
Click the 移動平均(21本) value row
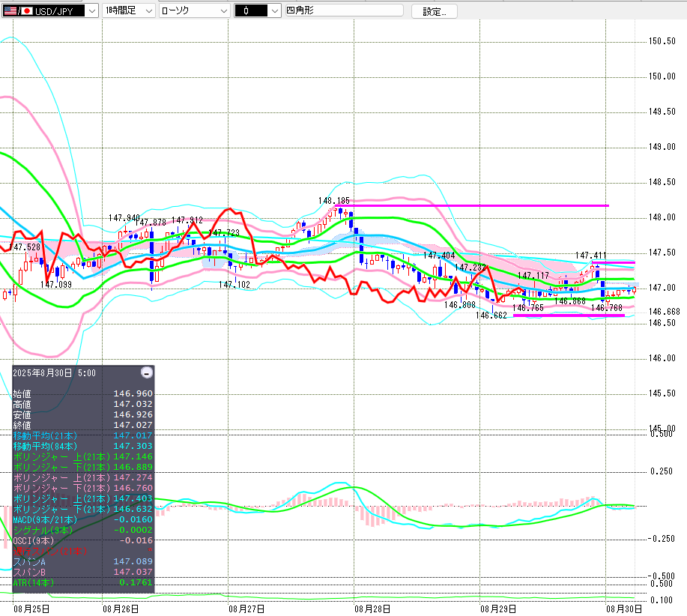[83, 435]
